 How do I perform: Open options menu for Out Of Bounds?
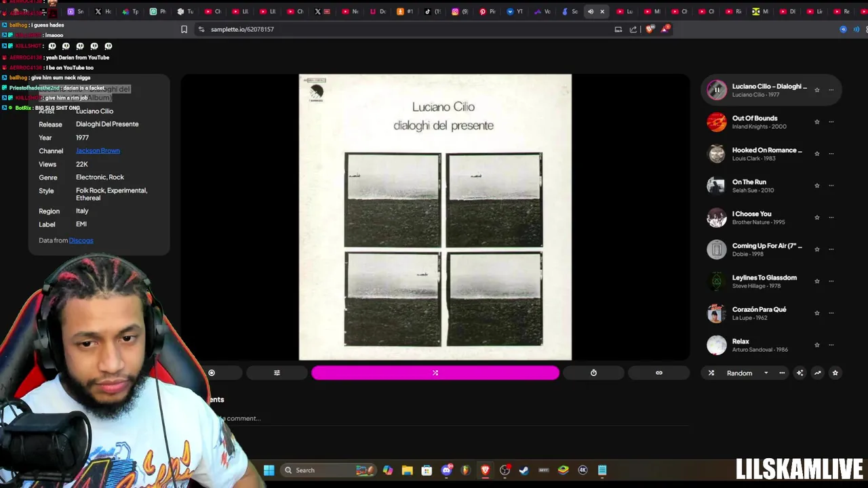831,122
